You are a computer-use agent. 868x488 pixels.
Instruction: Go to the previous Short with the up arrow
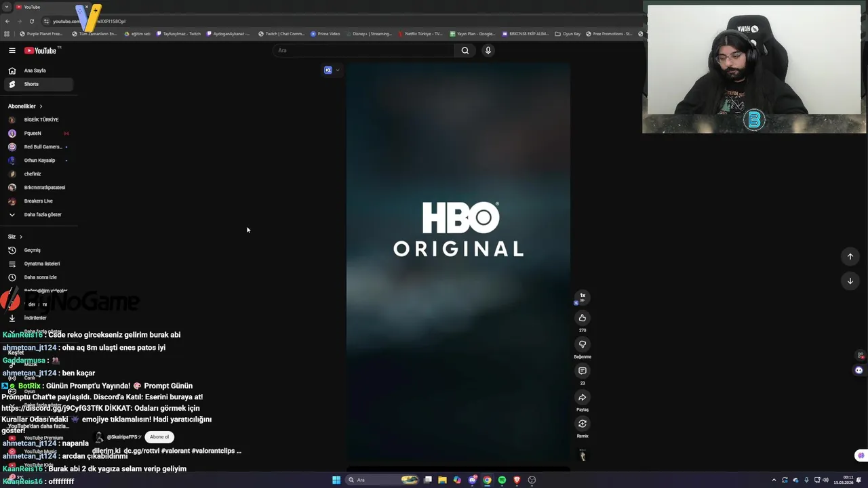click(x=850, y=256)
